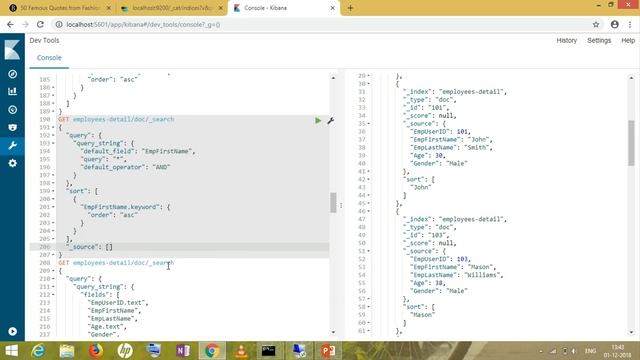Switch to Chrome on taskbar
Image resolution: width=640 pixels, height=360 pixels.
click(x=212, y=351)
